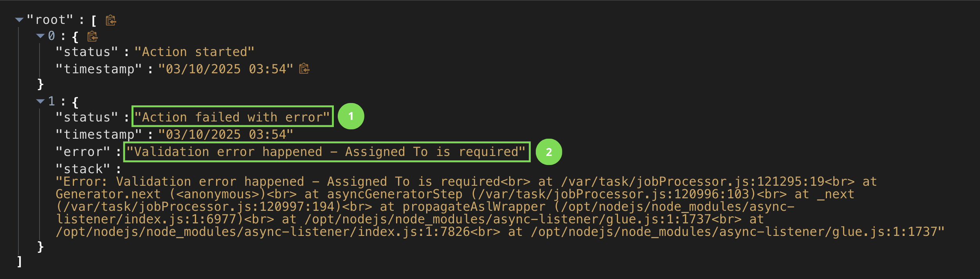
Task: Click the index 0 label
Action: [52, 36]
